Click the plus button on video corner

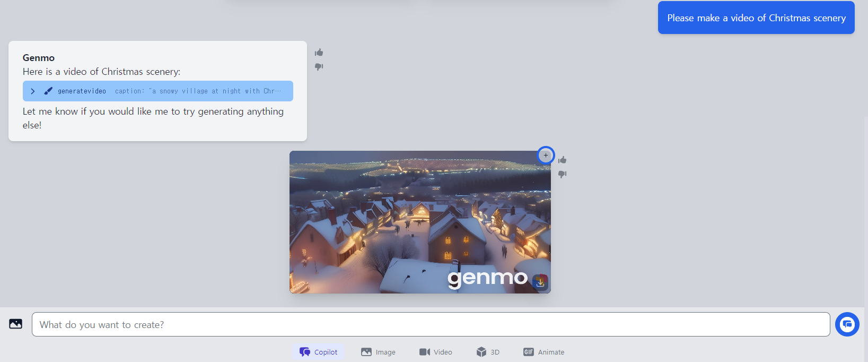[x=546, y=156]
